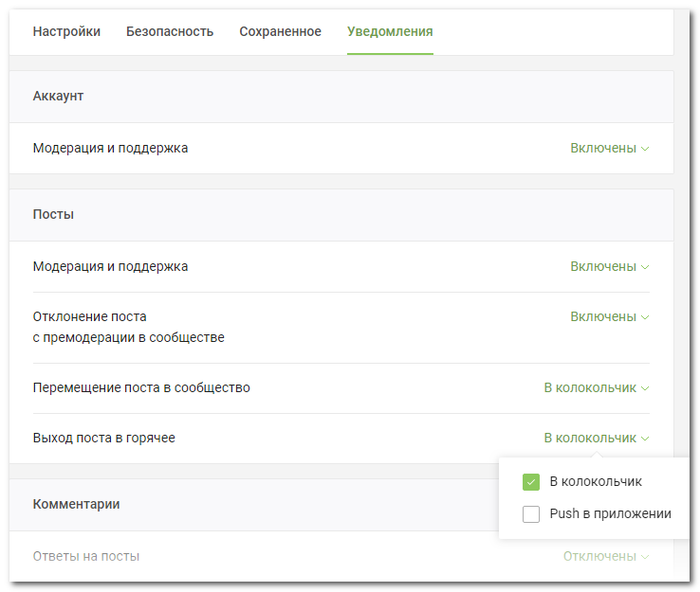Open В колокольчик dropdown for Перемещение поста
The height and width of the screenshot is (592, 700).
[x=596, y=388]
